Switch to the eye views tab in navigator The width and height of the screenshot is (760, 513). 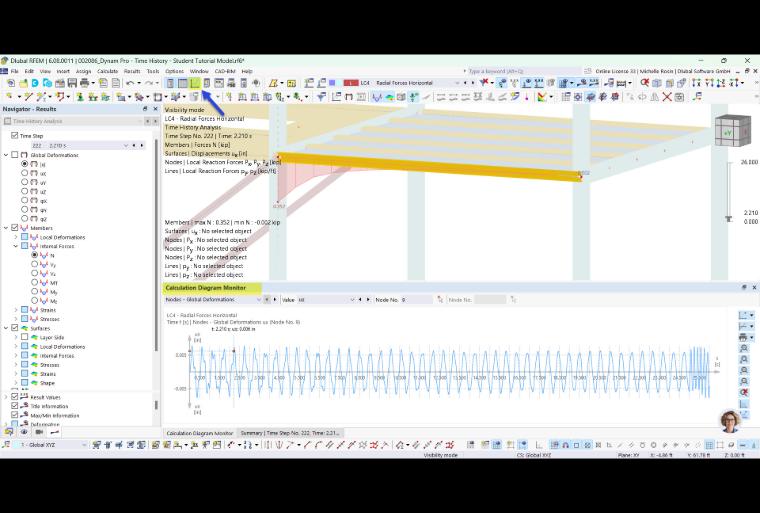click(24, 432)
